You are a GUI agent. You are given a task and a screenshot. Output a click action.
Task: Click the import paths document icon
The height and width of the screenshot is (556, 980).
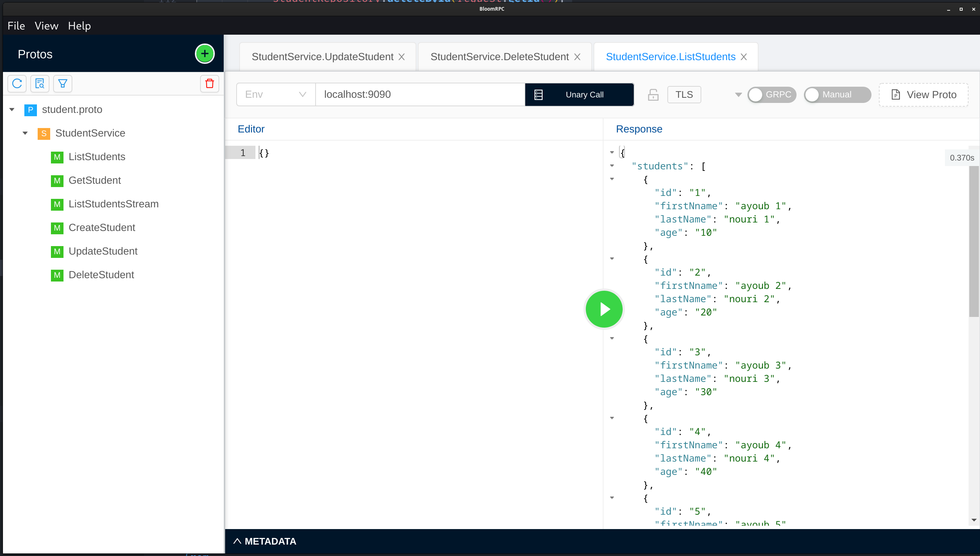tap(40, 84)
